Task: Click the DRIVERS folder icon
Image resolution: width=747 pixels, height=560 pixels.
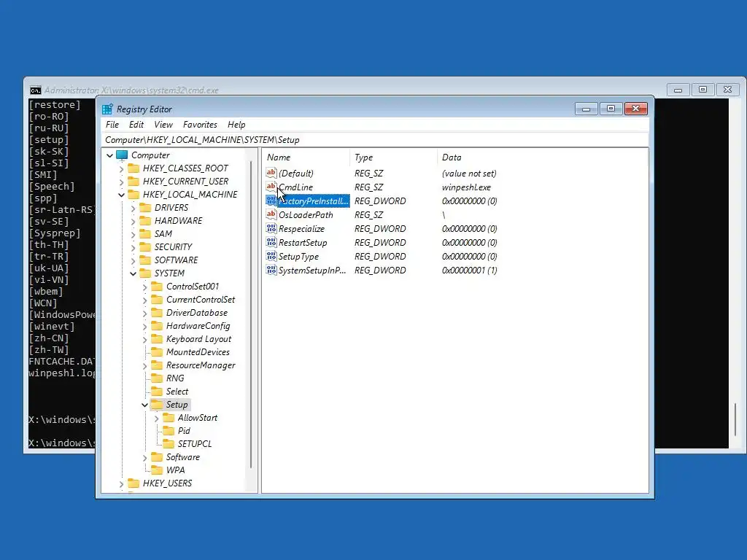Action: coord(145,208)
